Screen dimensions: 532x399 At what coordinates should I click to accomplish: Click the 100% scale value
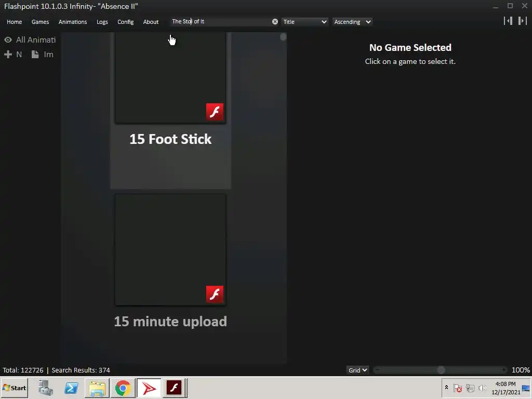pyautogui.click(x=521, y=370)
